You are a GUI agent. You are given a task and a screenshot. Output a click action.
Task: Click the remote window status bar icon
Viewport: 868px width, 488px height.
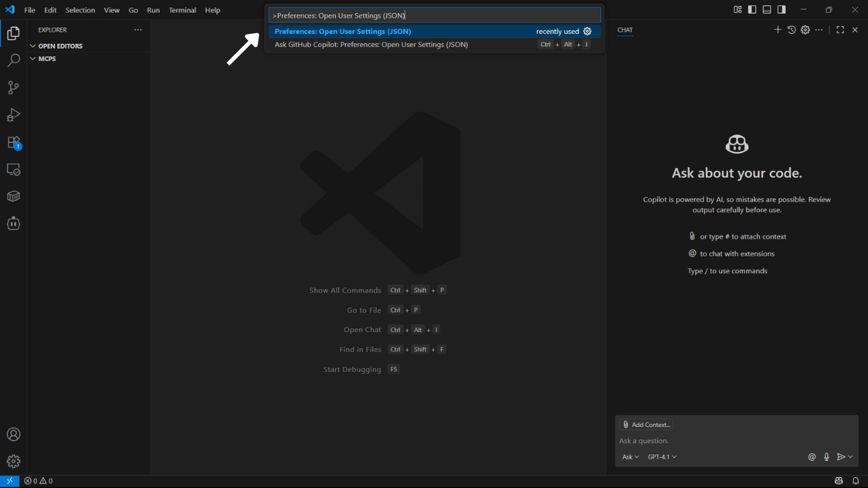pyautogui.click(x=9, y=481)
